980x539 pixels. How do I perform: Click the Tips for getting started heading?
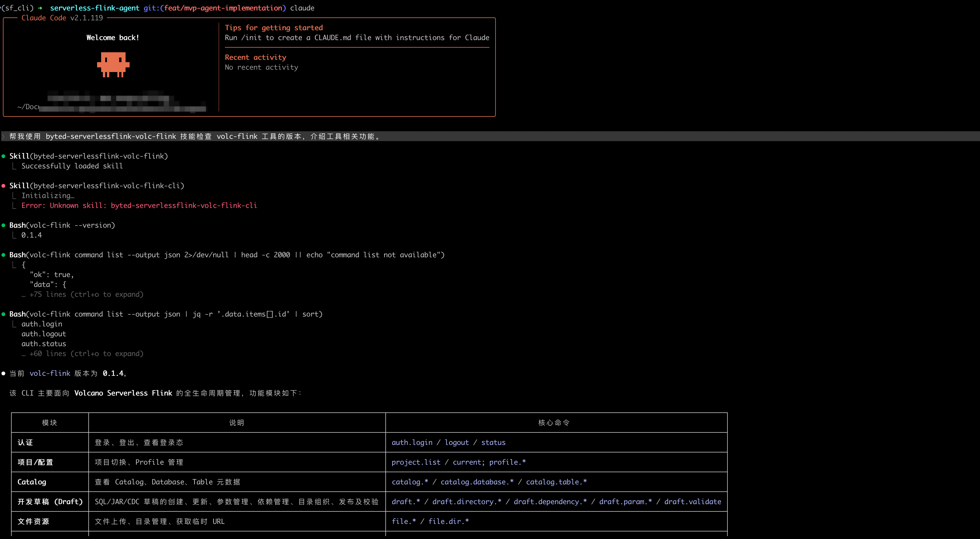[x=273, y=28]
